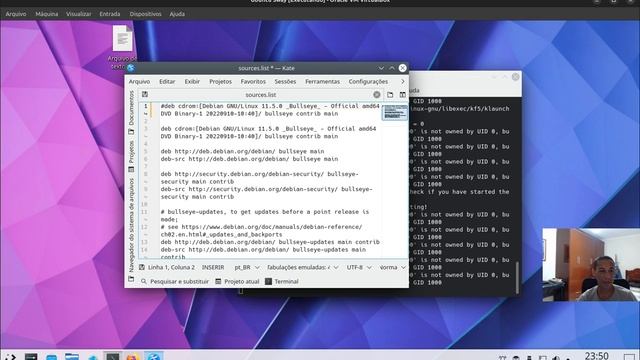Screen dimensions: 640x360
Task: Open the Sessões menu in Kate
Action: 285,82
